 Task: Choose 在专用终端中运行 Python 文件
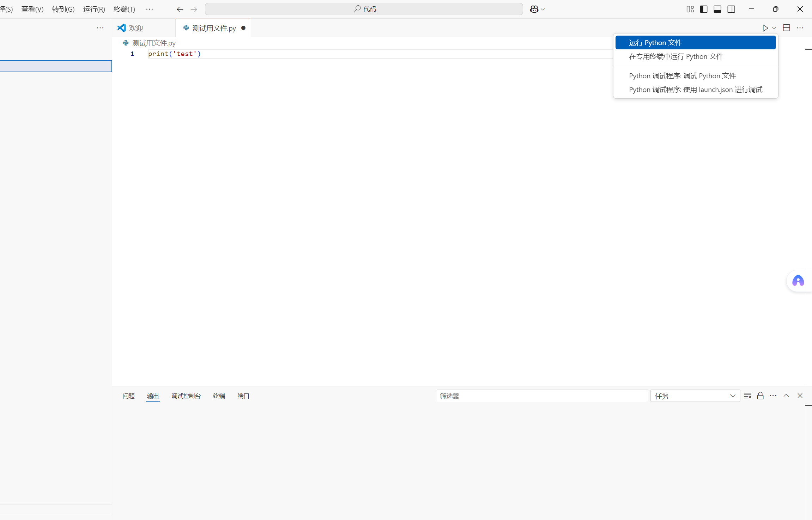tap(676, 56)
